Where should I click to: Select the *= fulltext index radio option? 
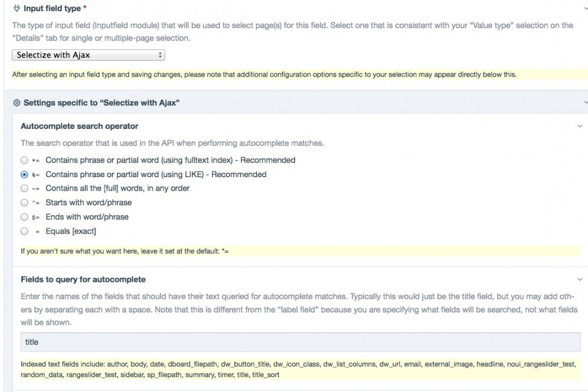[24, 160]
